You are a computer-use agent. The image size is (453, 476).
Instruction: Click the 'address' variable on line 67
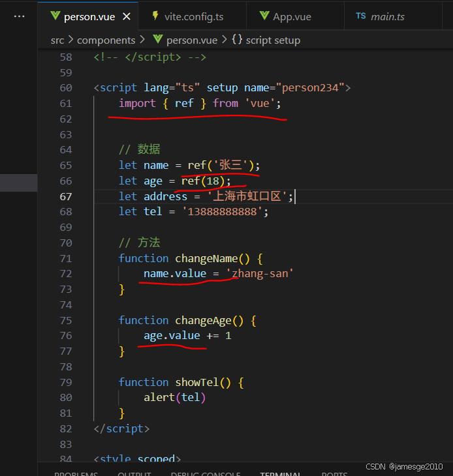[165, 197]
